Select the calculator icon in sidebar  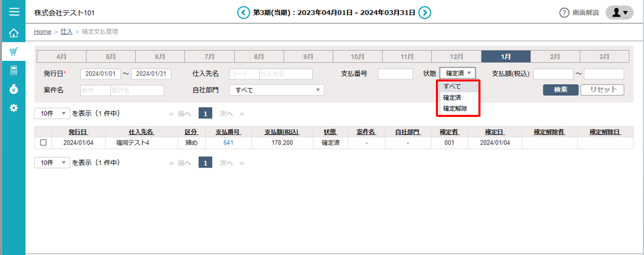click(14, 70)
